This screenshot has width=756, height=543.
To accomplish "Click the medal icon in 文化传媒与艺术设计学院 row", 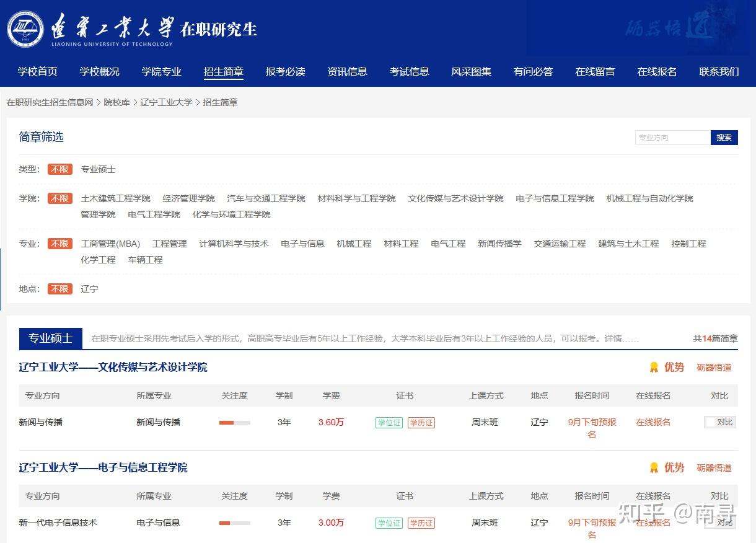I will pos(654,368).
